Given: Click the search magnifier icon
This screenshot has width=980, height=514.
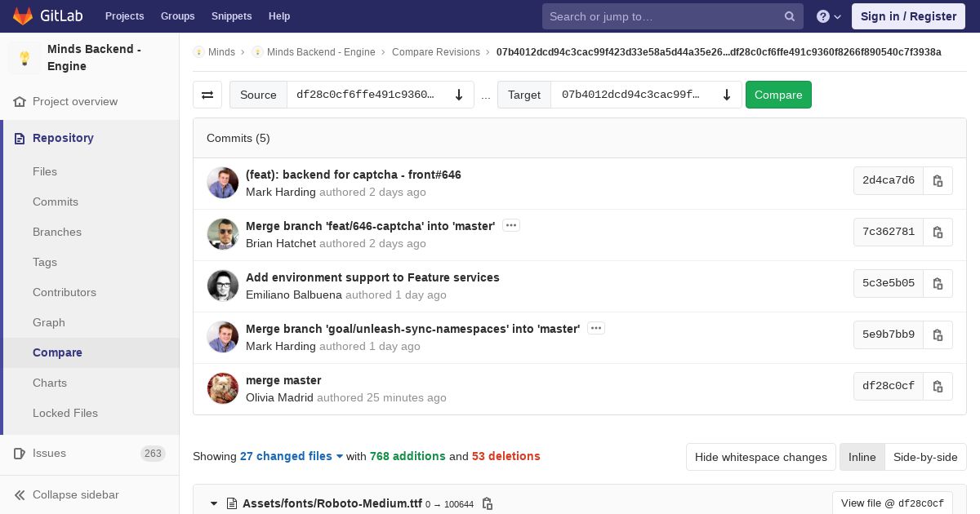Looking at the screenshot, I should click(x=790, y=16).
